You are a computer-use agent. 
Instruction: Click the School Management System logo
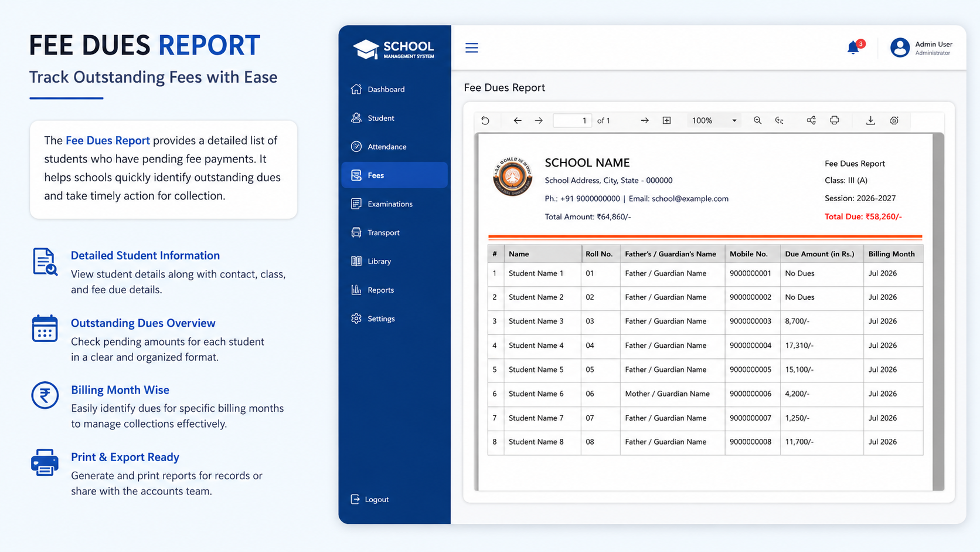pyautogui.click(x=394, y=49)
